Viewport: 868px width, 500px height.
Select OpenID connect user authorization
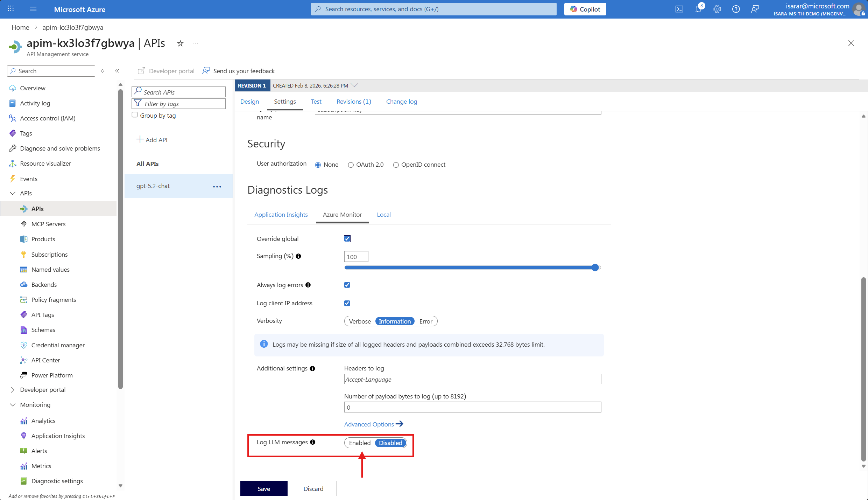point(396,165)
